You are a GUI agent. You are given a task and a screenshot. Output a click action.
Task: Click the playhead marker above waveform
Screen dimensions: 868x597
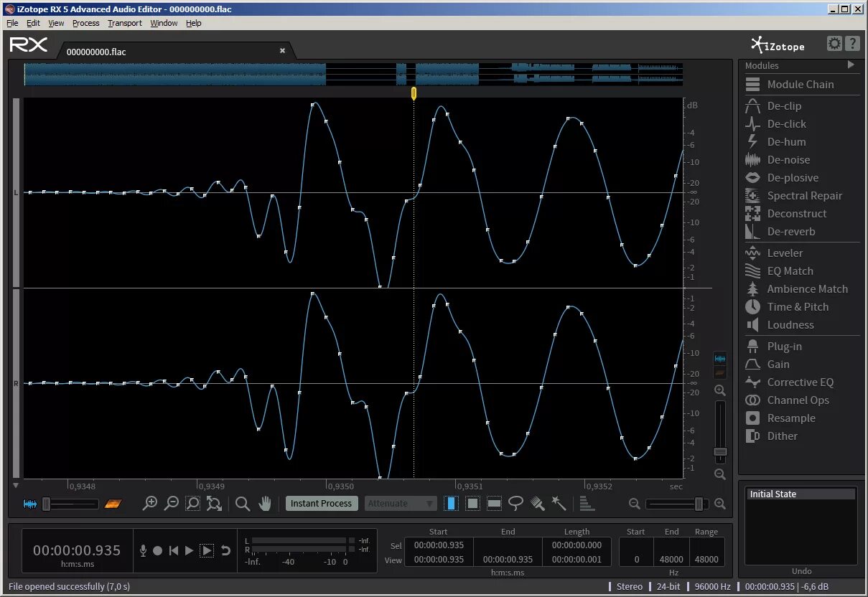[x=414, y=93]
